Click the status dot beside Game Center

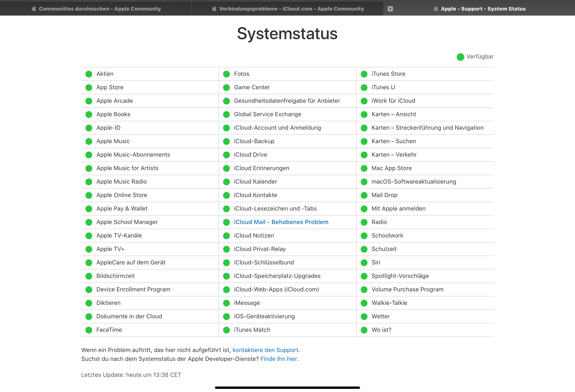[x=226, y=87]
